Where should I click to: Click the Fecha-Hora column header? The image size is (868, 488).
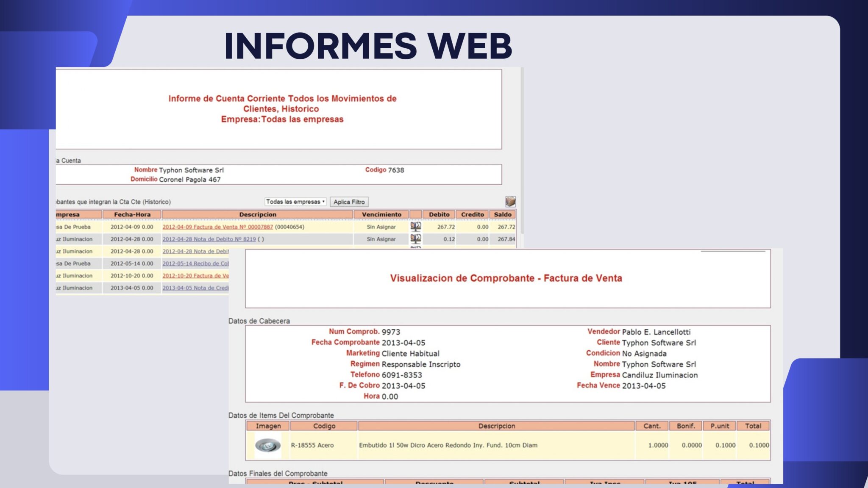[132, 215]
